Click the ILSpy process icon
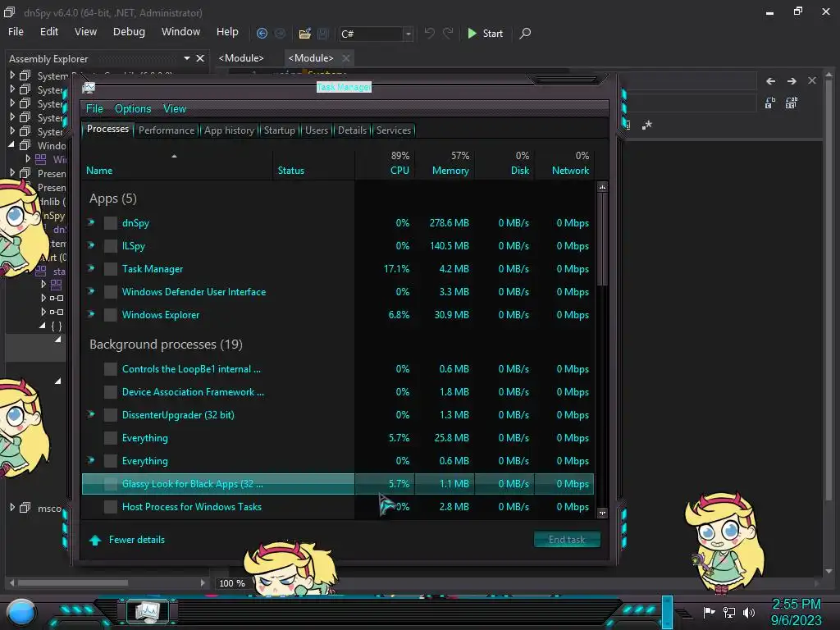840x630 pixels. (x=111, y=246)
